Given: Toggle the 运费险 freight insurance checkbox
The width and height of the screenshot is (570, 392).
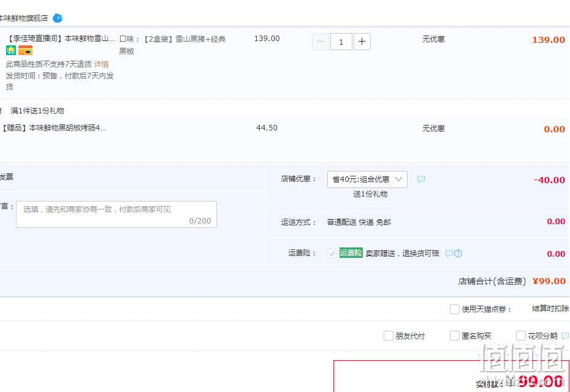Looking at the screenshot, I should [332, 253].
